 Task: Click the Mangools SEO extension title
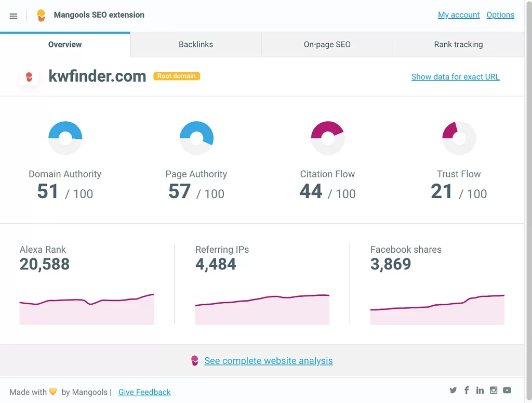pos(99,15)
